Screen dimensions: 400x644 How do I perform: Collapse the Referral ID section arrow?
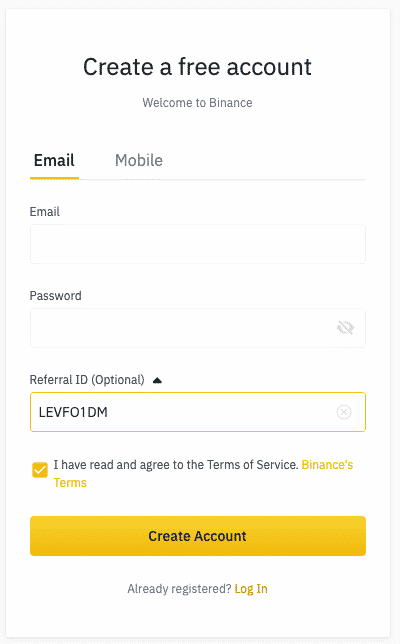157,381
